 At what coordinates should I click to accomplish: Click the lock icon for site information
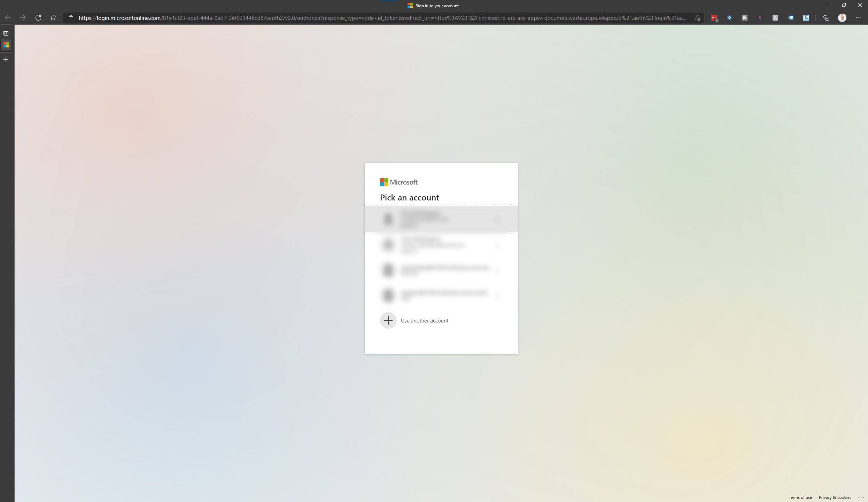(x=71, y=18)
